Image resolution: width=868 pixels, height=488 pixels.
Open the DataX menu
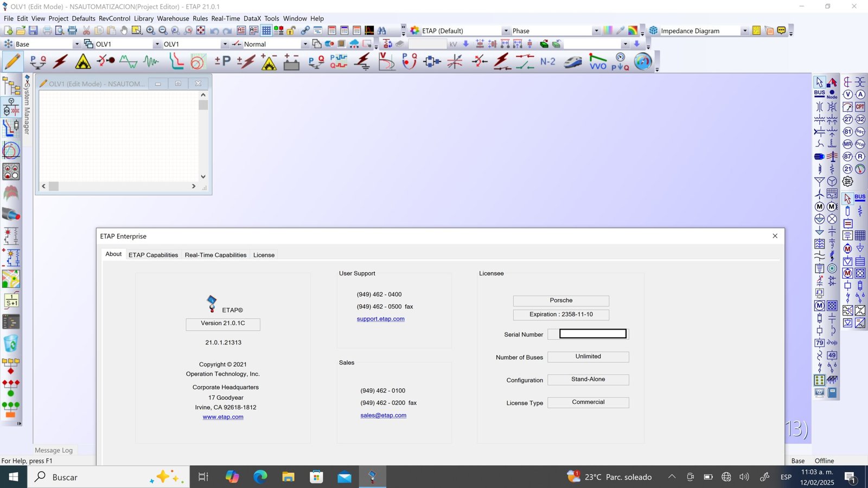coord(252,18)
